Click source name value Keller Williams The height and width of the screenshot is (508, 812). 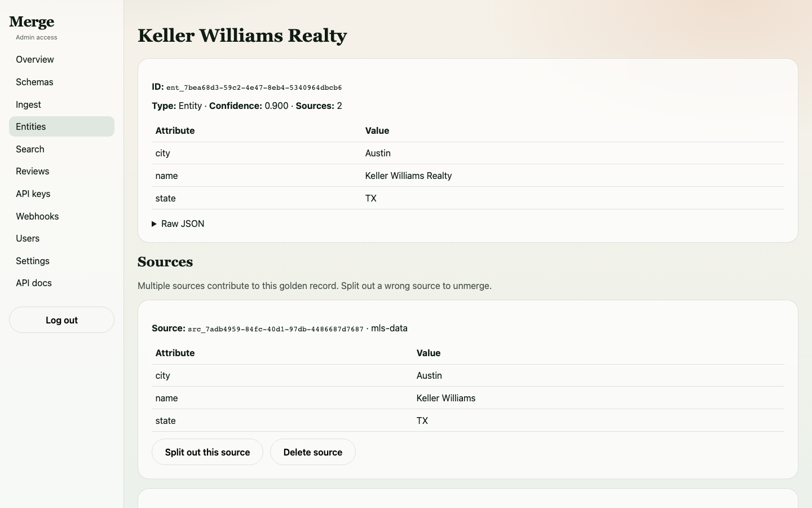[446, 398]
